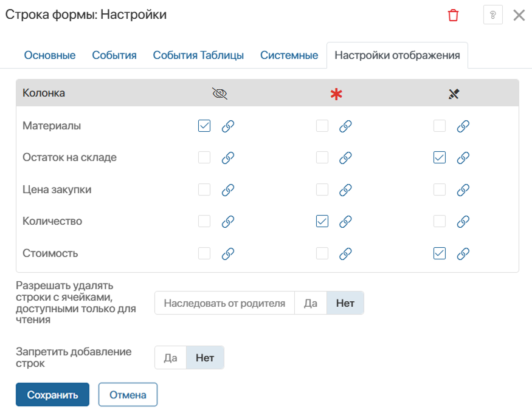The image size is (532, 410).
Task: Click link icon for Остаток на складе required setting
Action: click(x=345, y=157)
